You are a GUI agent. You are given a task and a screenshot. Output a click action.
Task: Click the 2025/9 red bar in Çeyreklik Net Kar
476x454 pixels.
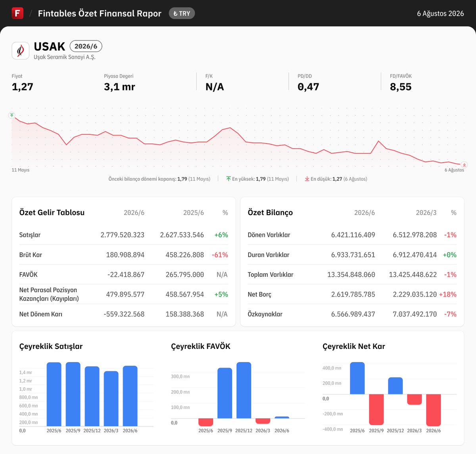click(x=376, y=410)
